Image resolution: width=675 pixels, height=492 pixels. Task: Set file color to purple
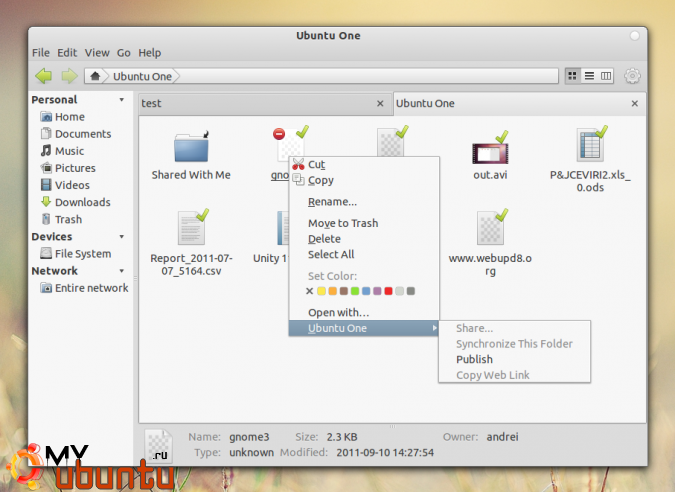click(x=377, y=291)
